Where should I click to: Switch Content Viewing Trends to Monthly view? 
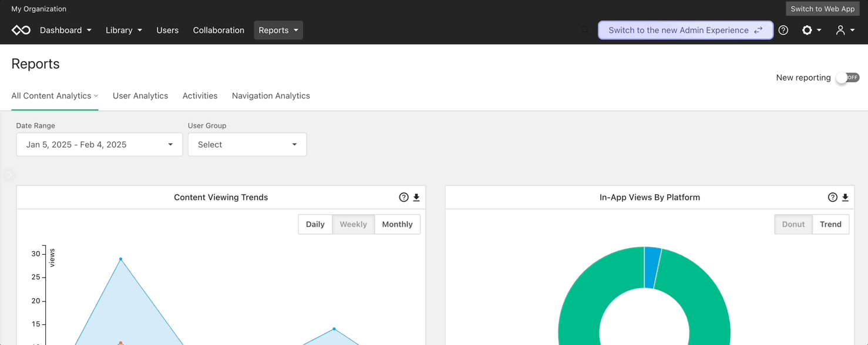point(397,224)
